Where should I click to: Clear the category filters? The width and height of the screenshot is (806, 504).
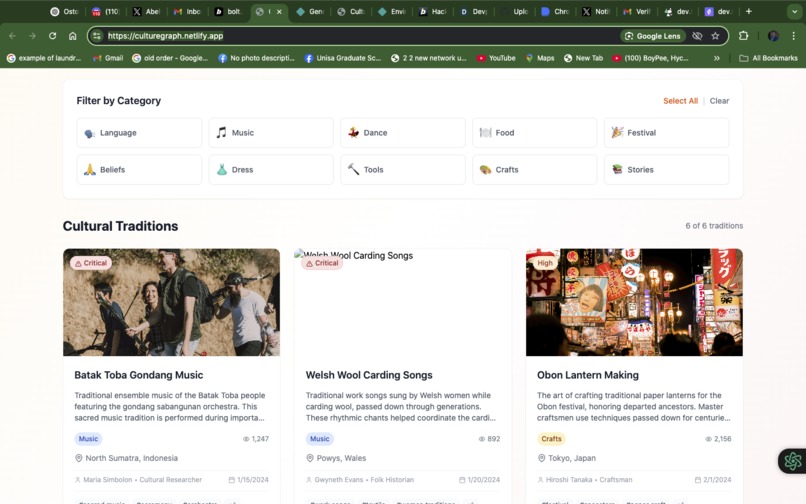719,101
